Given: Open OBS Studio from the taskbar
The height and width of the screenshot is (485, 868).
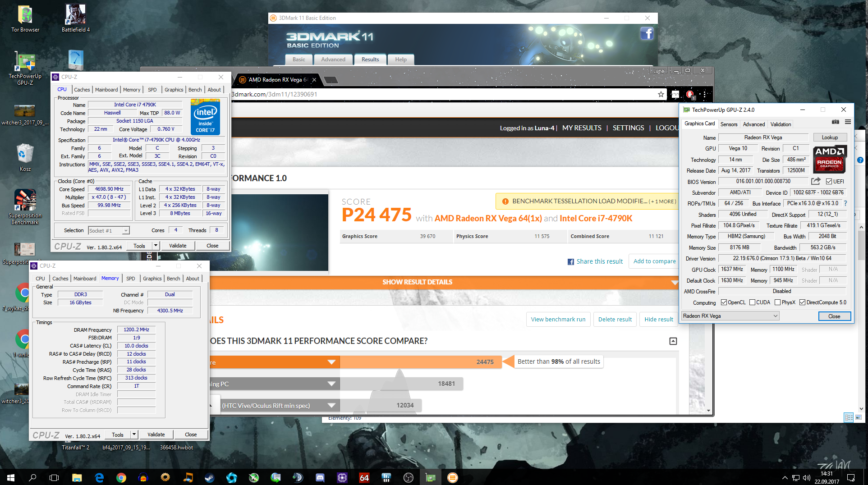Looking at the screenshot, I should [x=409, y=477].
